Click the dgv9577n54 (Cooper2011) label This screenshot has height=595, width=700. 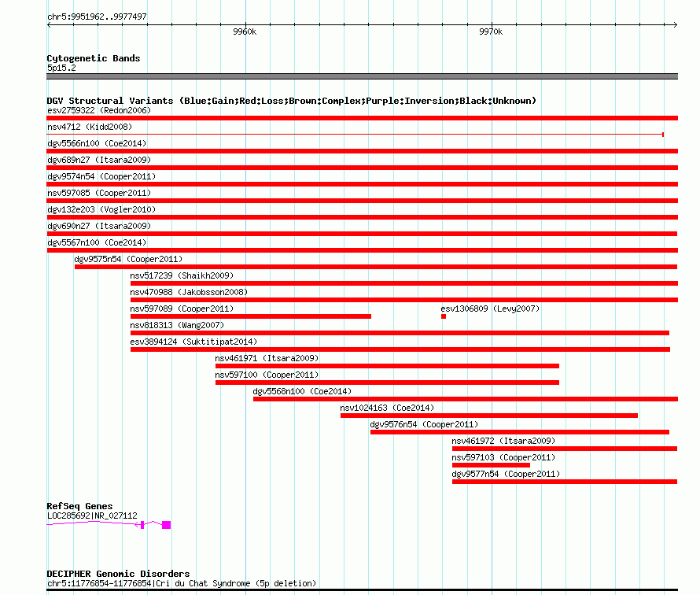coord(506,474)
